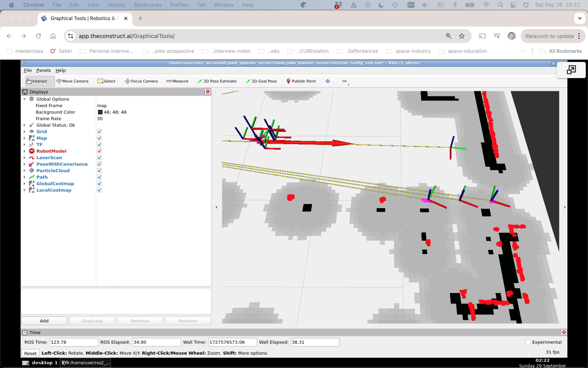
Task: Select the Interact tool
Action: pyautogui.click(x=40, y=81)
